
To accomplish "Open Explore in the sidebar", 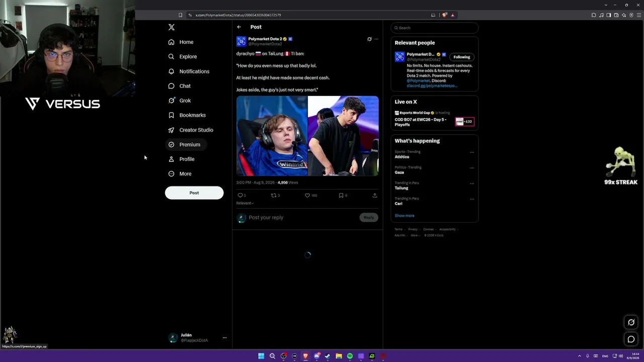I will coord(183,57).
